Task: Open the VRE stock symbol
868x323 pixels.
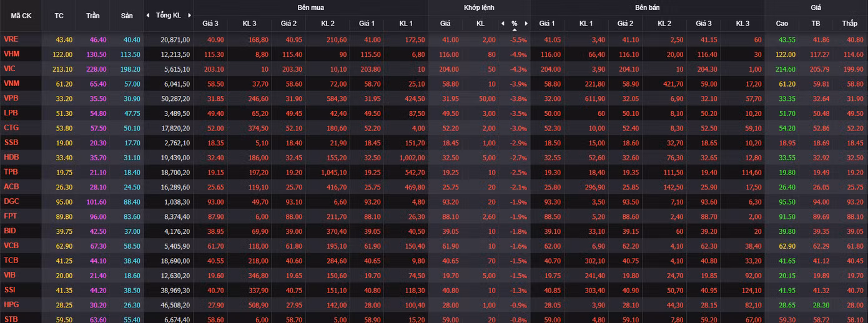Action: click(x=11, y=39)
